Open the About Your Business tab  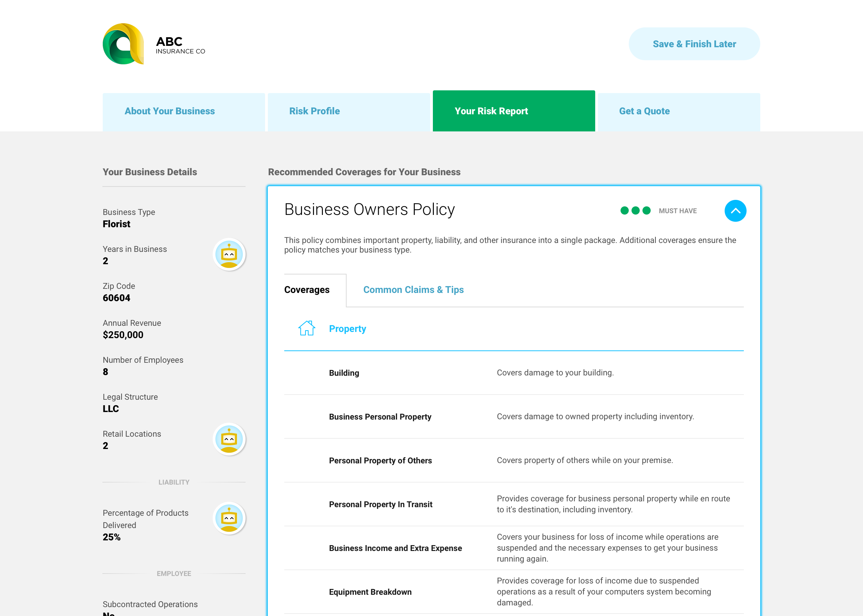pyautogui.click(x=170, y=111)
